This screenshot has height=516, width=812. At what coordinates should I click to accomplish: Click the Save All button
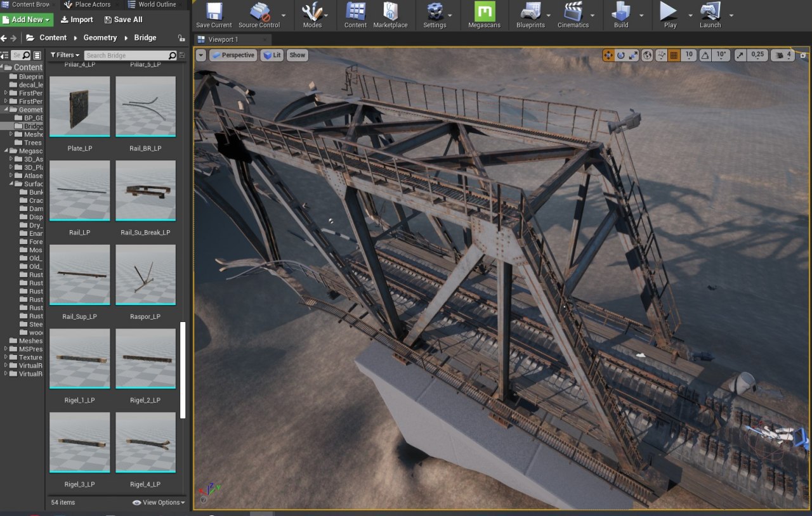pyautogui.click(x=123, y=20)
